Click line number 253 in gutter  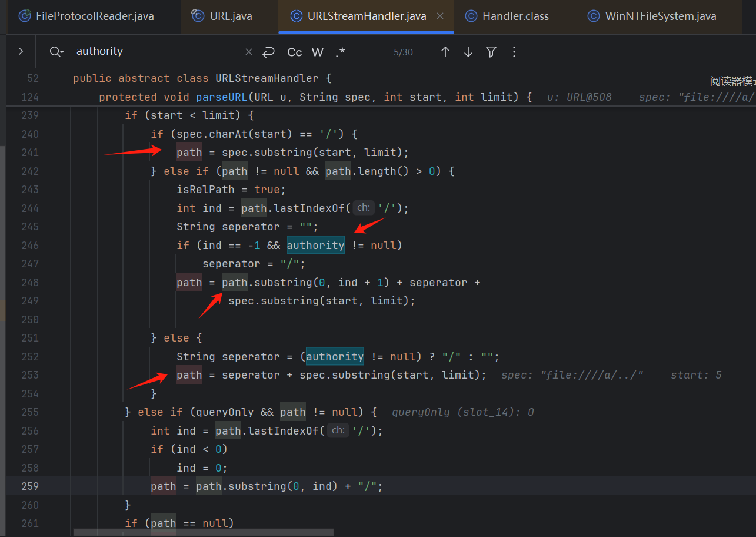[x=29, y=375]
